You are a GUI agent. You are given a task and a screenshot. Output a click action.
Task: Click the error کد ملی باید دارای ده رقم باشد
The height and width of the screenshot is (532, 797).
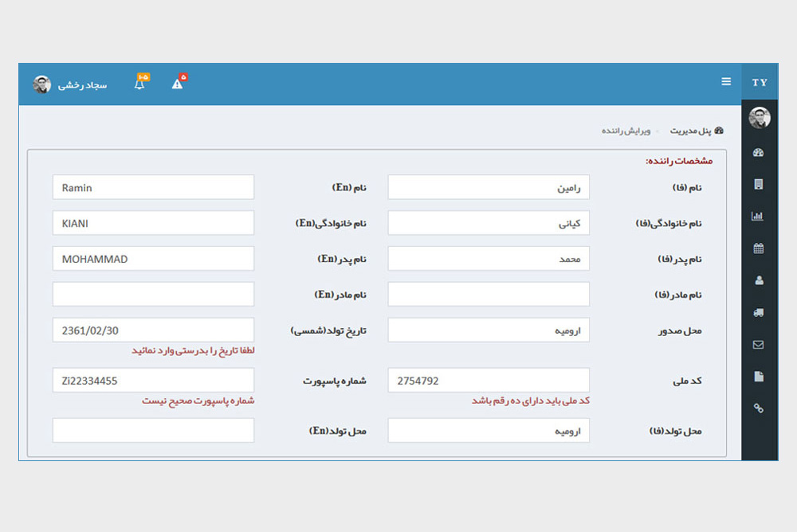531,401
